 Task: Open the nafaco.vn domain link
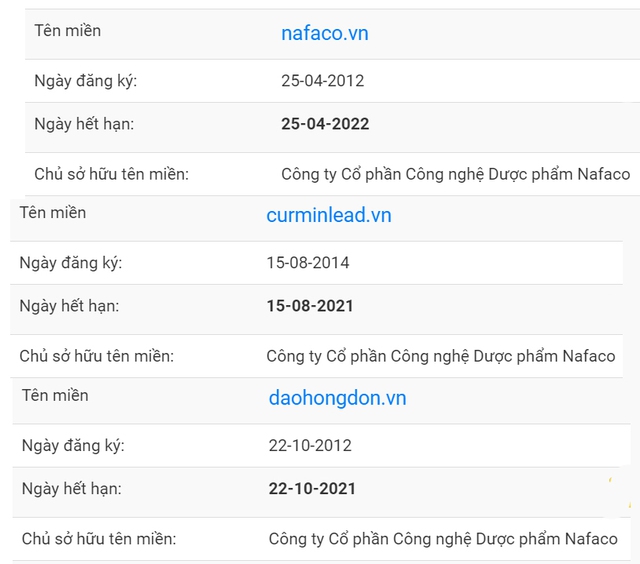(x=324, y=33)
